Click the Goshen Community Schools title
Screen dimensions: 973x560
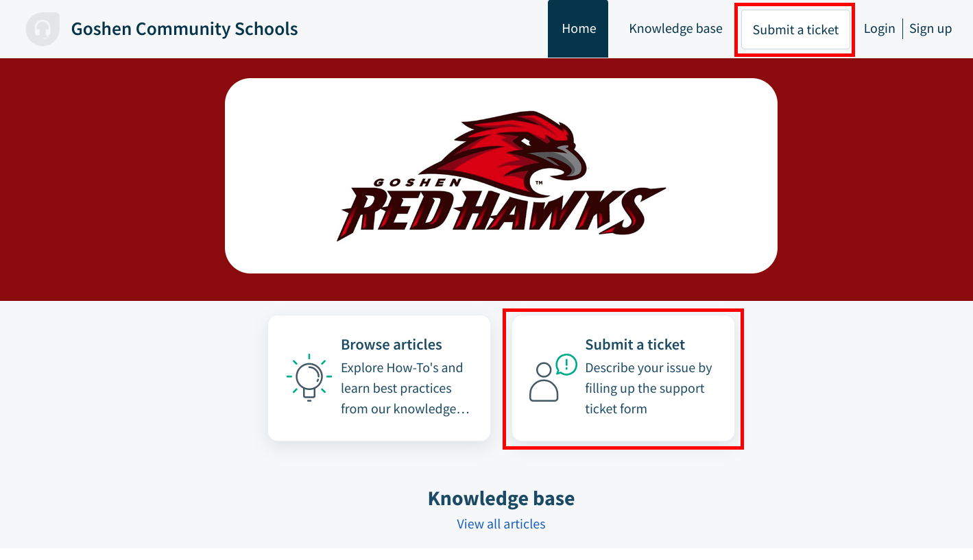184,29
